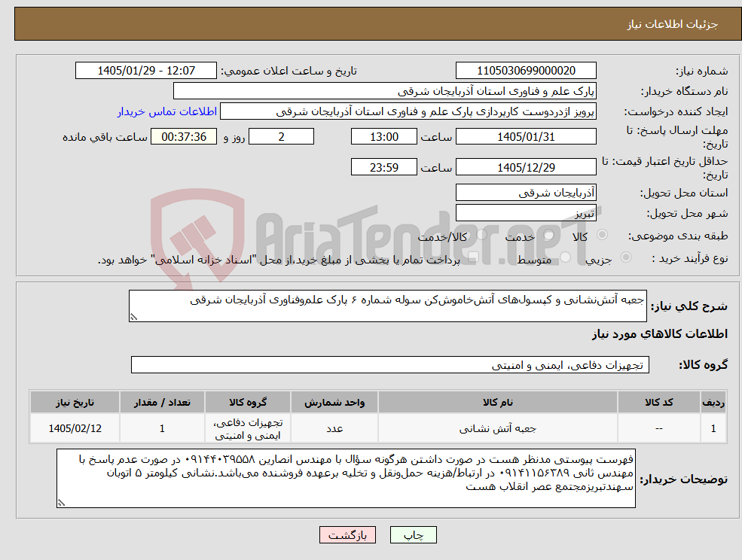This screenshot has width=742, height=560.
Task: Click response deadline date 1405/01/31
Action: [526, 137]
